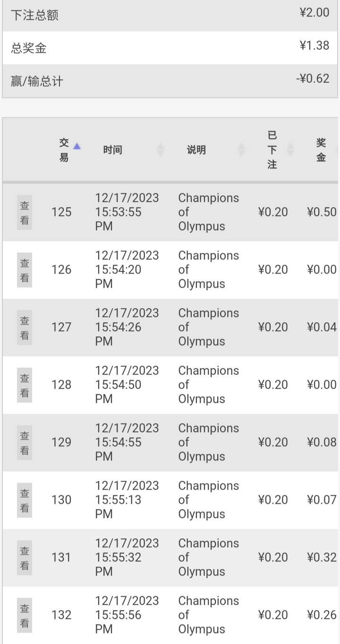Open 查看 for transaction 131

point(25,558)
